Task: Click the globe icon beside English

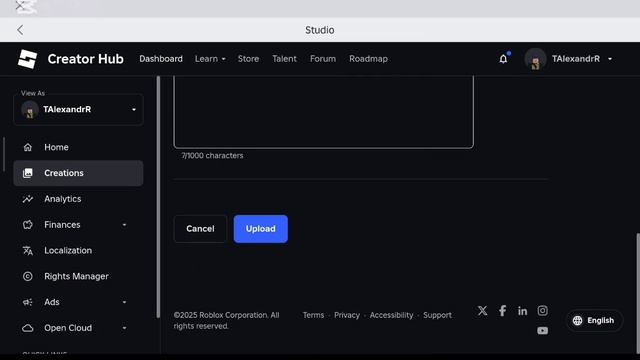Action: [x=577, y=320]
